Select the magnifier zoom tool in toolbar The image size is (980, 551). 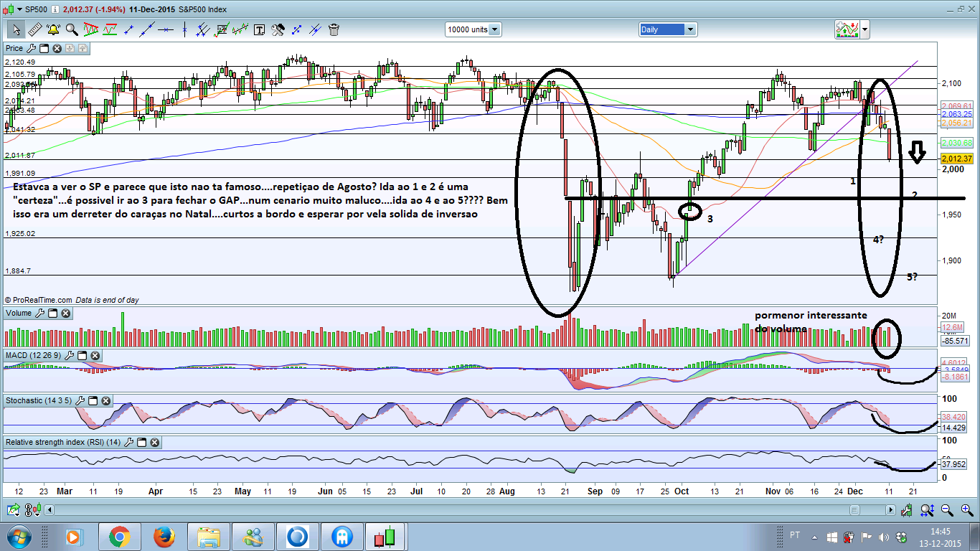(72, 29)
